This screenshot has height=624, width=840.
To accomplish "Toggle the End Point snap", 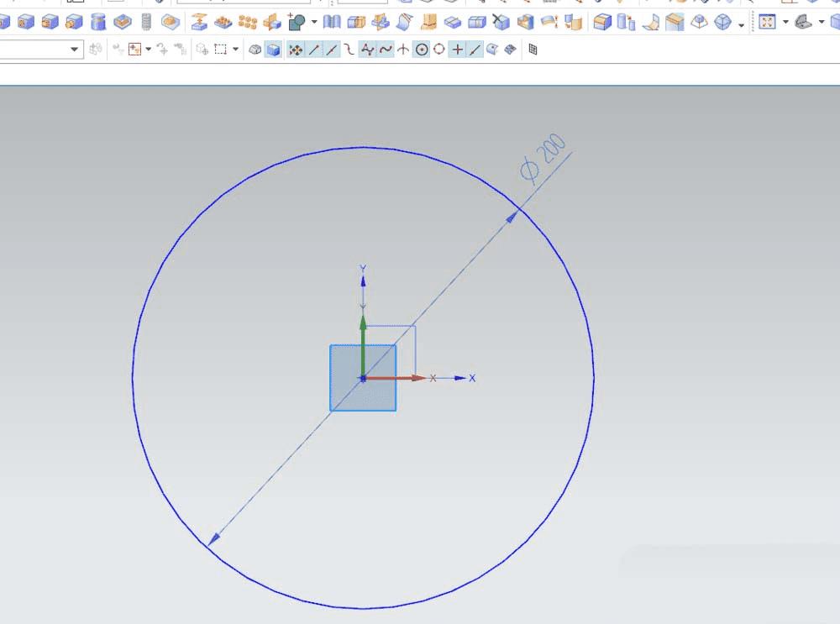I will (x=314, y=50).
